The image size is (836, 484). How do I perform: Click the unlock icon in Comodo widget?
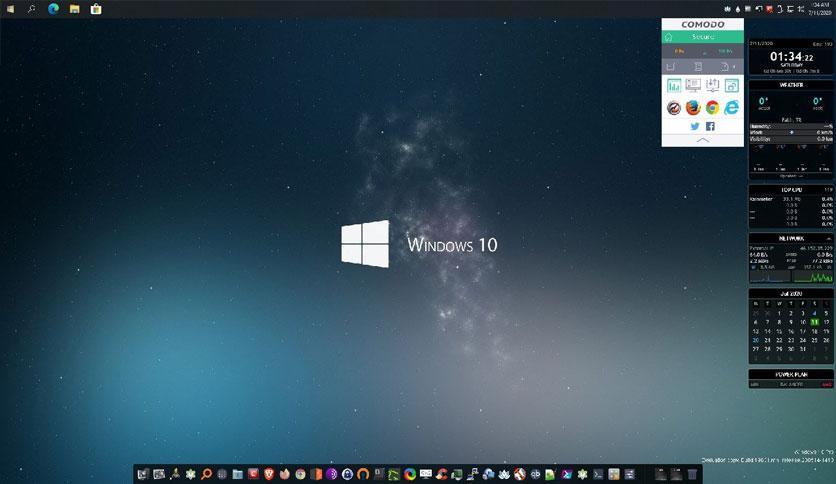click(732, 85)
